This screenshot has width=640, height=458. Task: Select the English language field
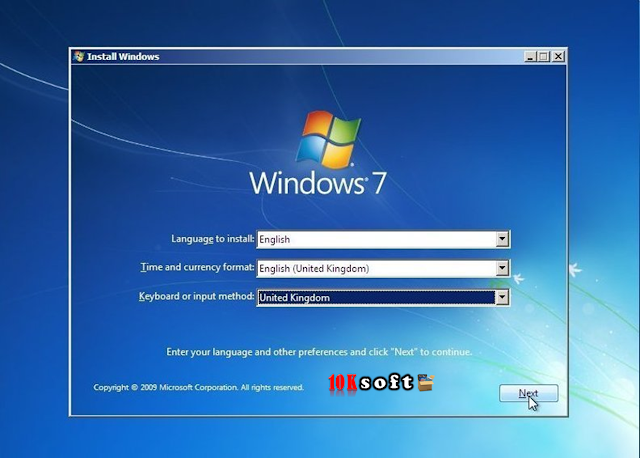[x=383, y=239]
